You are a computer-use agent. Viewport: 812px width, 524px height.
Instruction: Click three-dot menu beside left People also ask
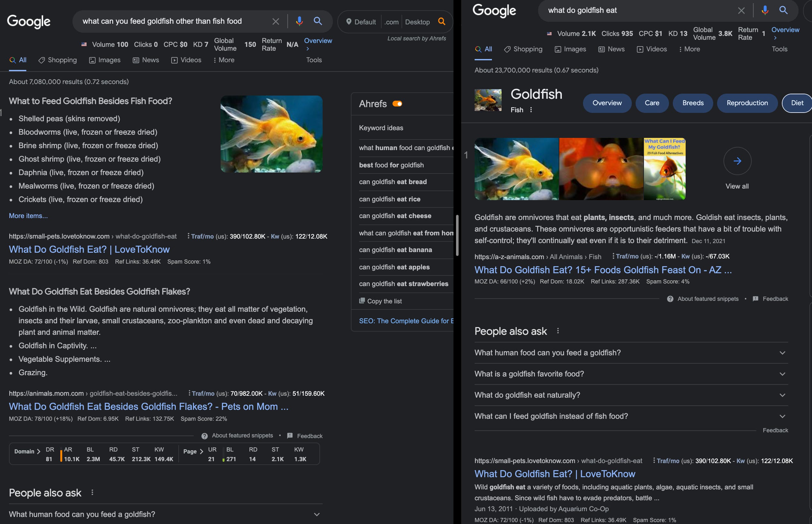(92, 492)
